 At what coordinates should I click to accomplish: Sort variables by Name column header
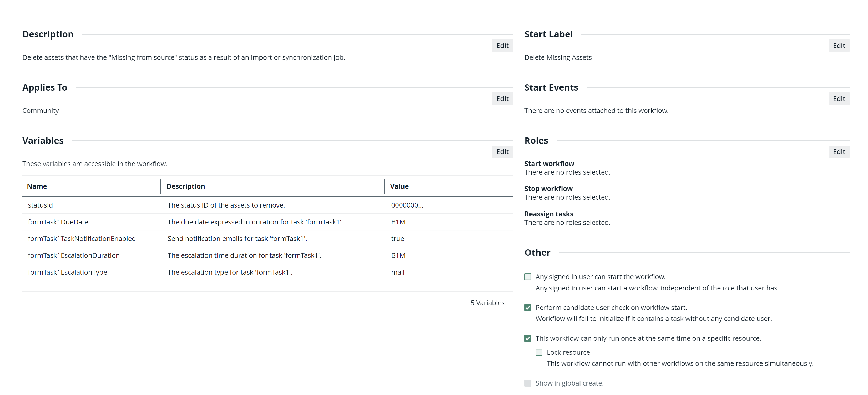click(37, 186)
